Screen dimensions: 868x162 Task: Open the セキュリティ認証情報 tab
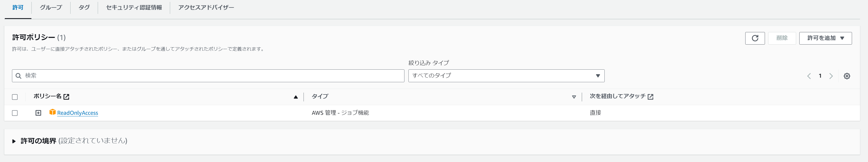pos(135,7)
